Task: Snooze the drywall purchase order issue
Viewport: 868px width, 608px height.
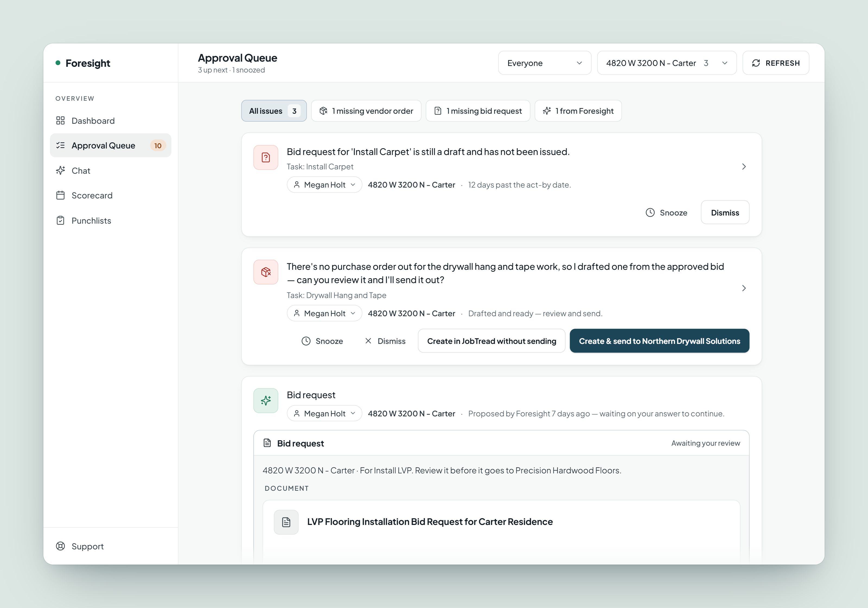Action: click(322, 341)
